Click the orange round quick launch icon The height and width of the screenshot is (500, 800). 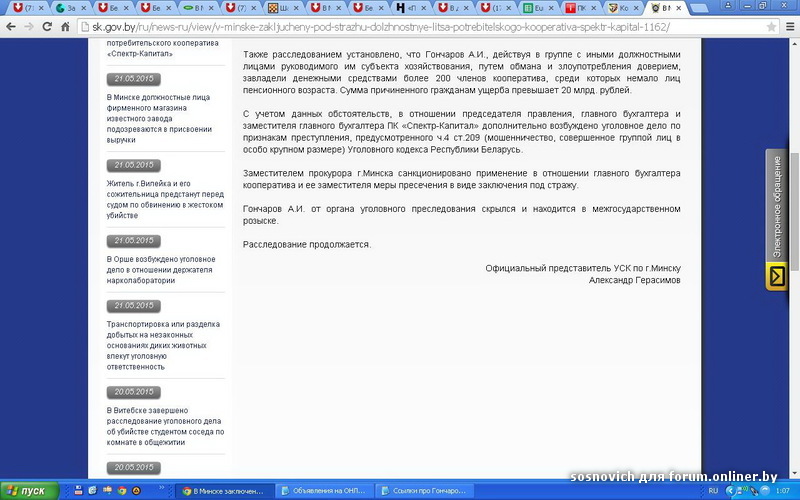136,491
